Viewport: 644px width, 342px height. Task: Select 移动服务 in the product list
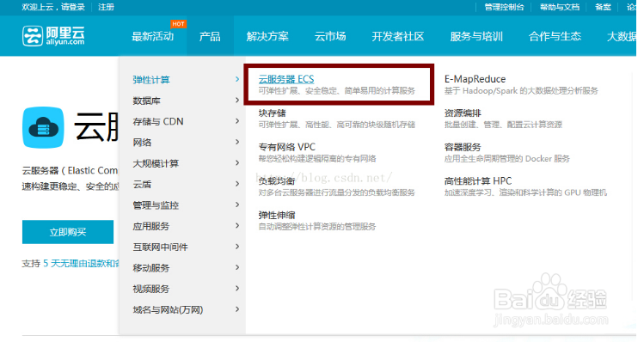tap(151, 268)
